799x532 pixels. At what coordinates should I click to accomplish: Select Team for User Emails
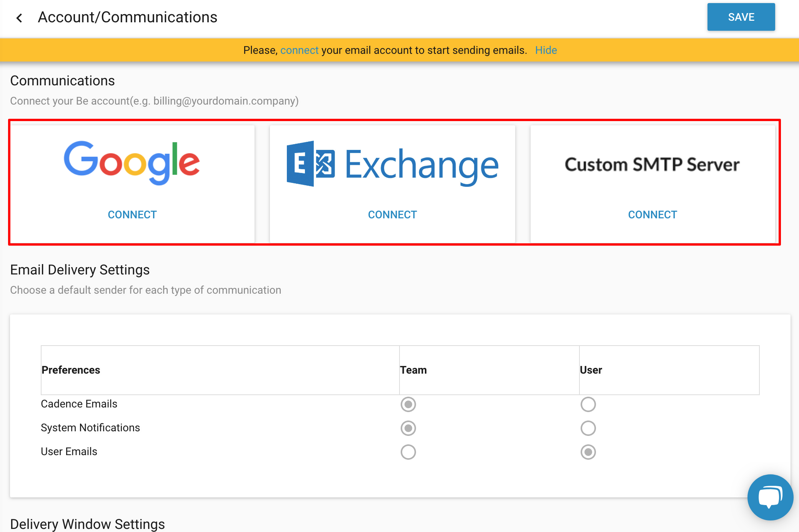[408, 452]
